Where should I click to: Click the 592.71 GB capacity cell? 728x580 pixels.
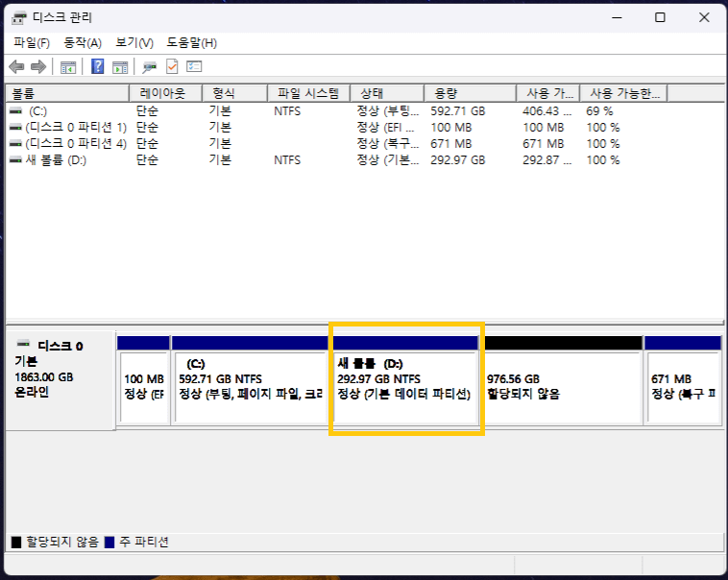point(458,111)
